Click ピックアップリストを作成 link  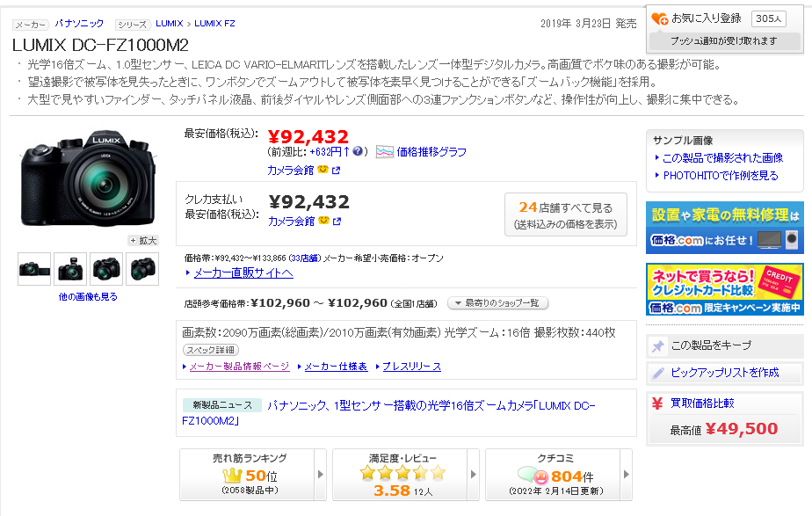coord(724,373)
